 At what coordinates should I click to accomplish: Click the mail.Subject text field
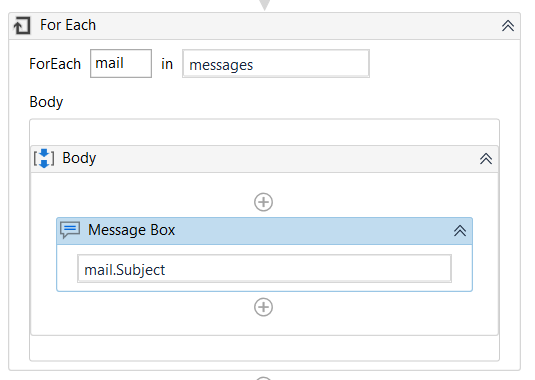coord(264,268)
